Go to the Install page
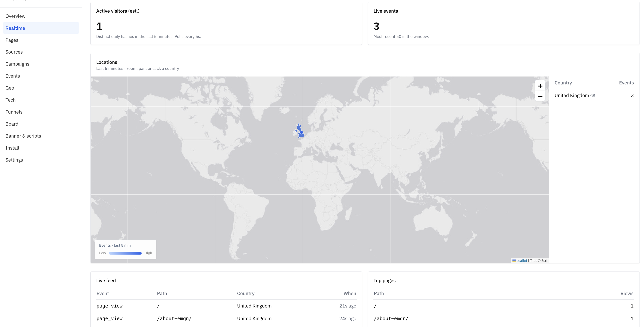Viewport: 644px width, 327px height. point(41,148)
